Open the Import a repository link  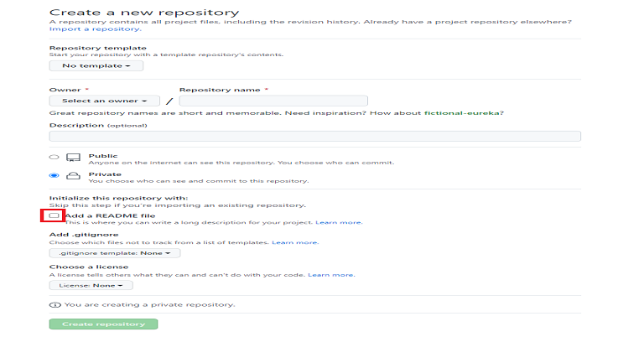[96, 29]
